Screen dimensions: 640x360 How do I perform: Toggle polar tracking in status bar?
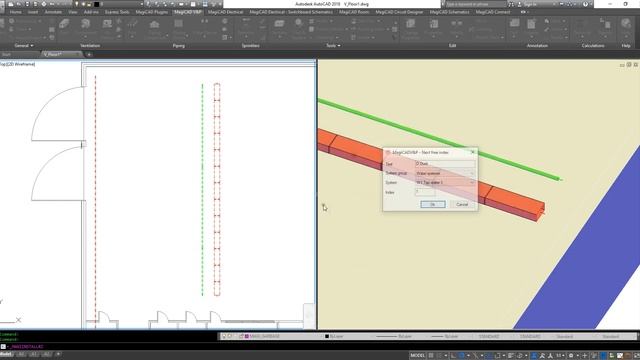click(462, 356)
